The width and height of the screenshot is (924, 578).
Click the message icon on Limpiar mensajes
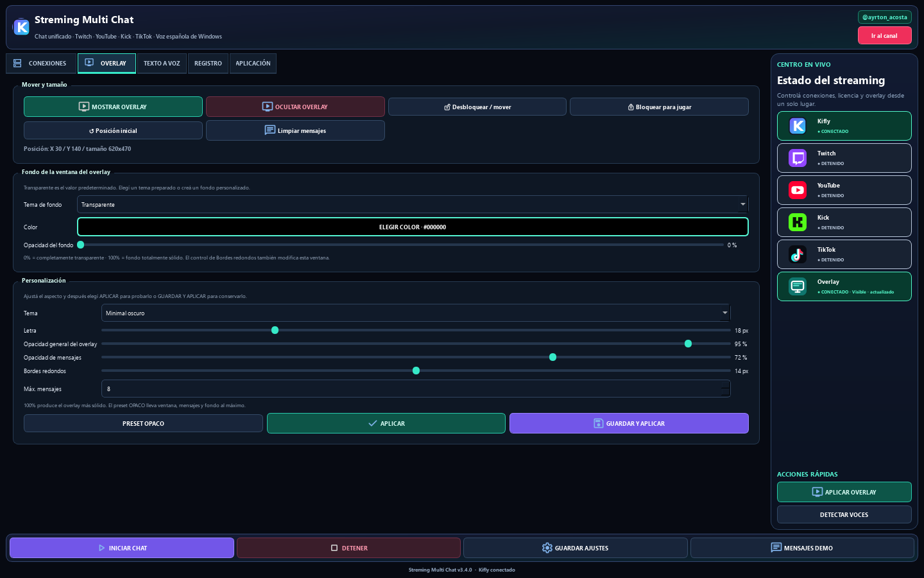click(x=270, y=130)
